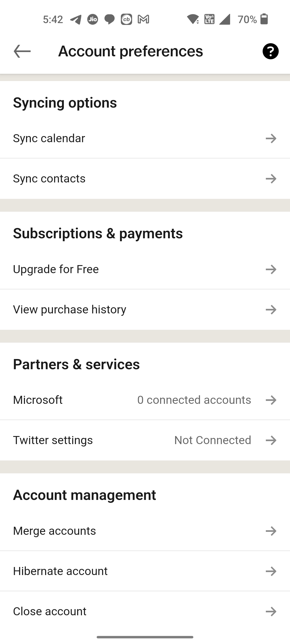Image resolution: width=290 pixels, height=644 pixels.
Task: Open Microsoft connected accounts
Action: (x=38, y=400)
